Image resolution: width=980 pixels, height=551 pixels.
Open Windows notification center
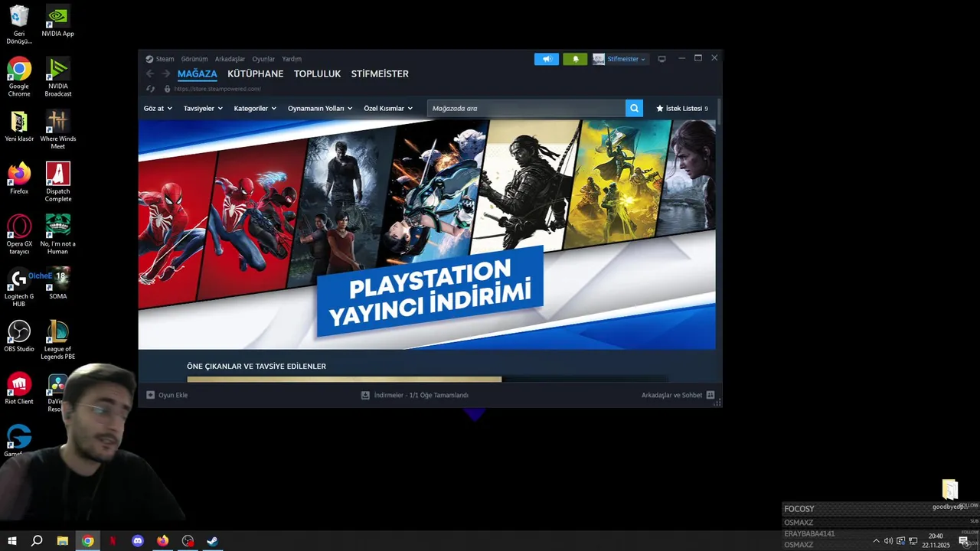[964, 541]
